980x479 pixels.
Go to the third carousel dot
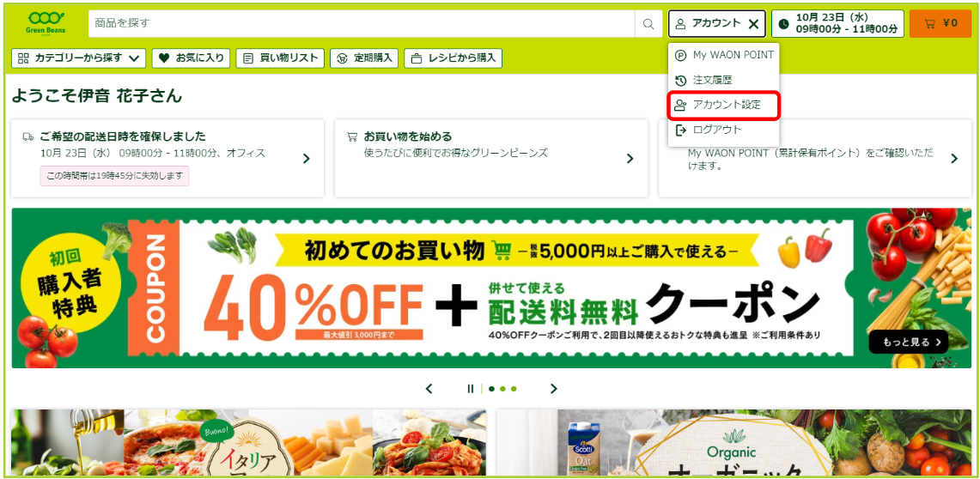(514, 389)
